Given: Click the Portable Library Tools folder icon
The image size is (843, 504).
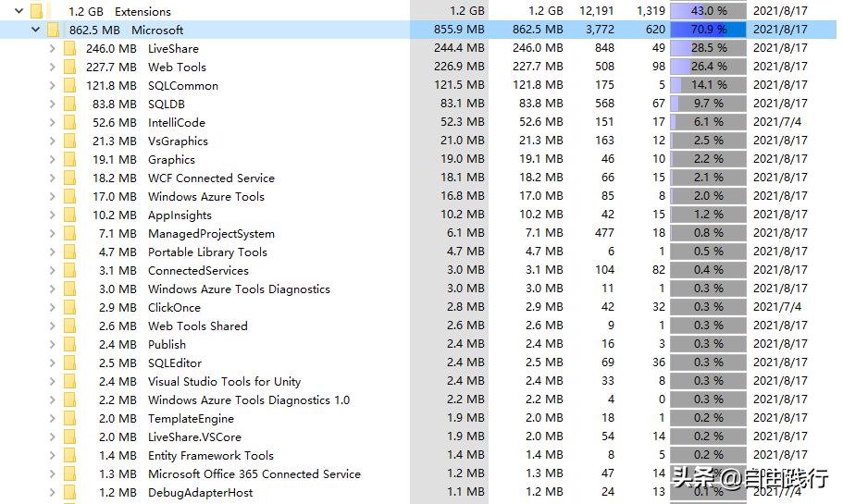Looking at the screenshot, I should click(x=69, y=252).
